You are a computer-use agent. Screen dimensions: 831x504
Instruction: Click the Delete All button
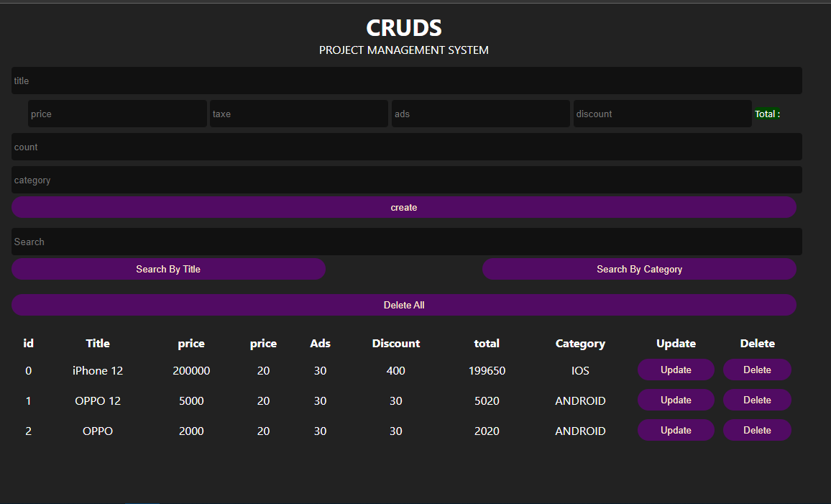pyautogui.click(x=403, y=305)
